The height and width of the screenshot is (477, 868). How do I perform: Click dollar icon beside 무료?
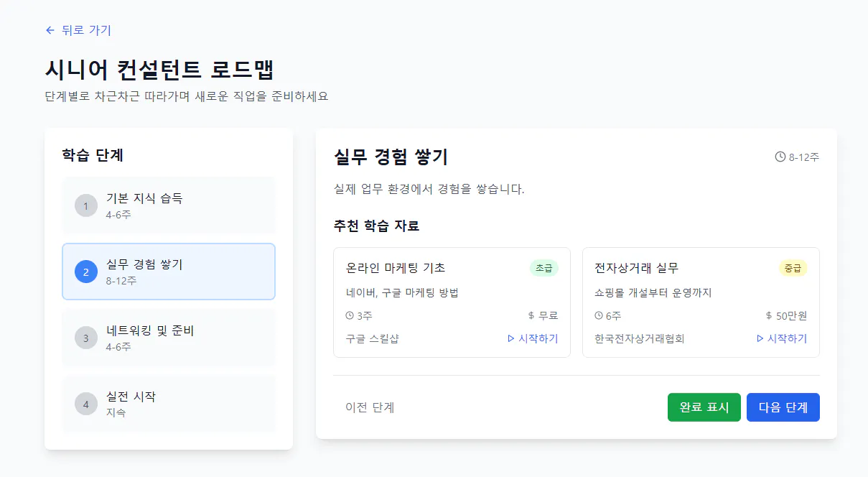click(x=531, y=315)
